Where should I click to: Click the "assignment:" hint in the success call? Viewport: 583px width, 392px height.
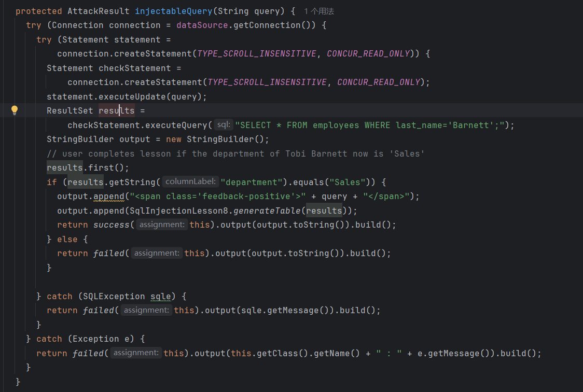(x=162, y=225)
